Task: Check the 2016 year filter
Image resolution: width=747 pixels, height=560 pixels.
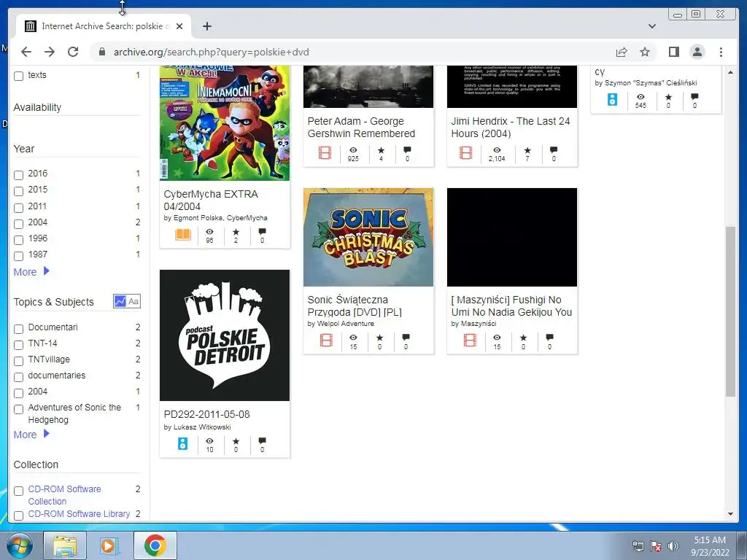Action: [x=18, y=175]
